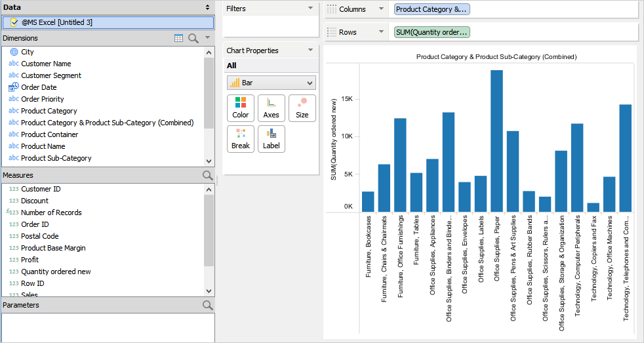The height and width of the screenshot is (343, 644).
Task: Select the Profit measure
Action: 30,260
